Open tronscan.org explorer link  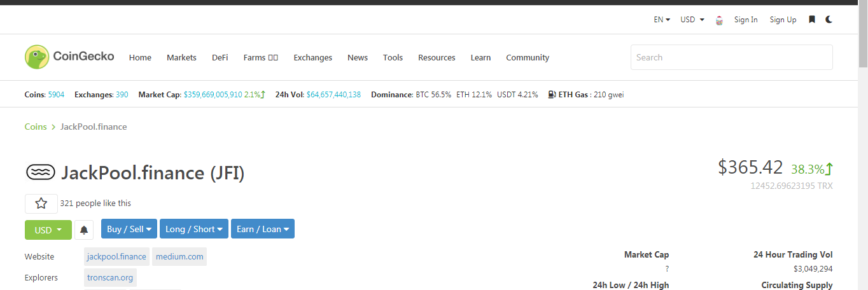tap(110, 277)
